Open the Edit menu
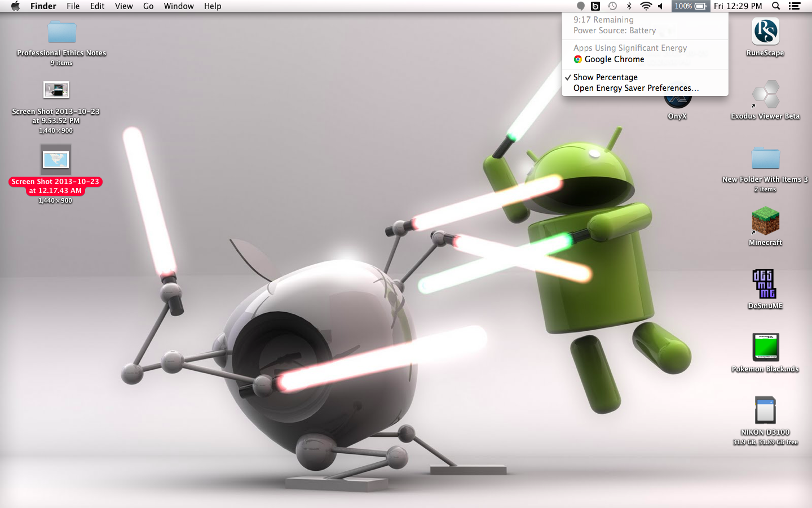 tap(98, 6)
